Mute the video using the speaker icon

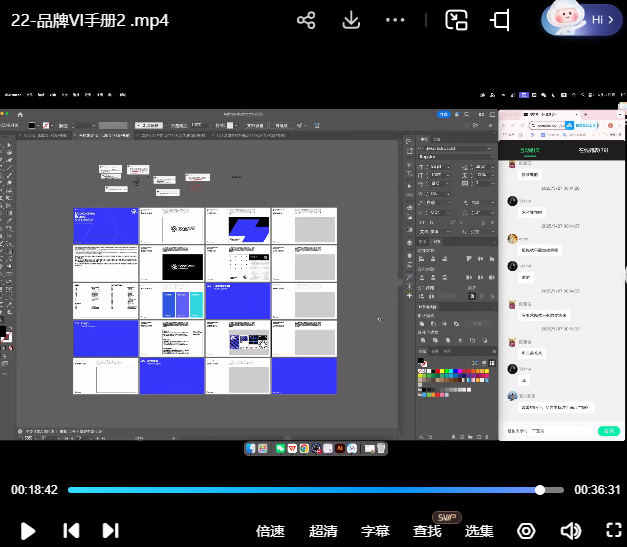tap(570, 531)
